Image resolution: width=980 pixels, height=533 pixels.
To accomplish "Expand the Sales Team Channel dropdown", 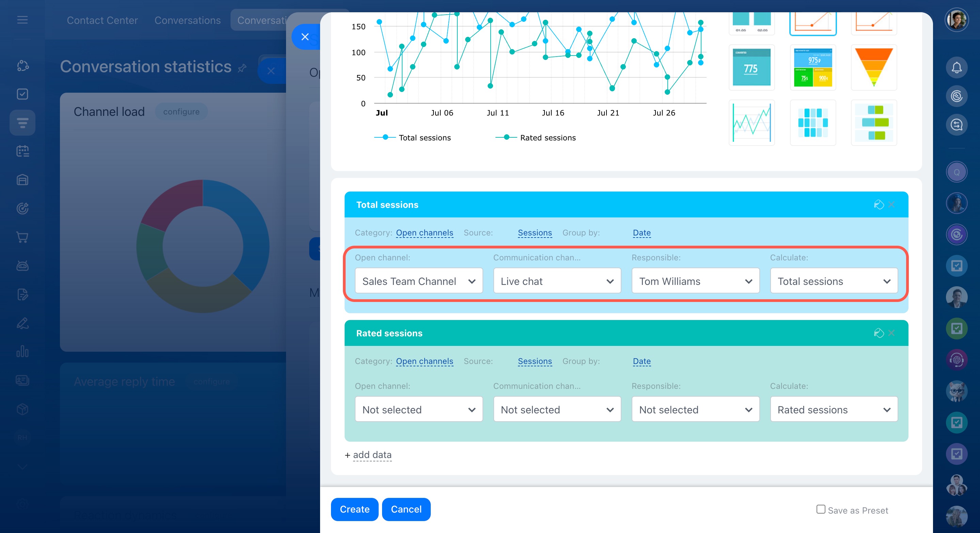I will pyautogui.click(x=418, y=281).
